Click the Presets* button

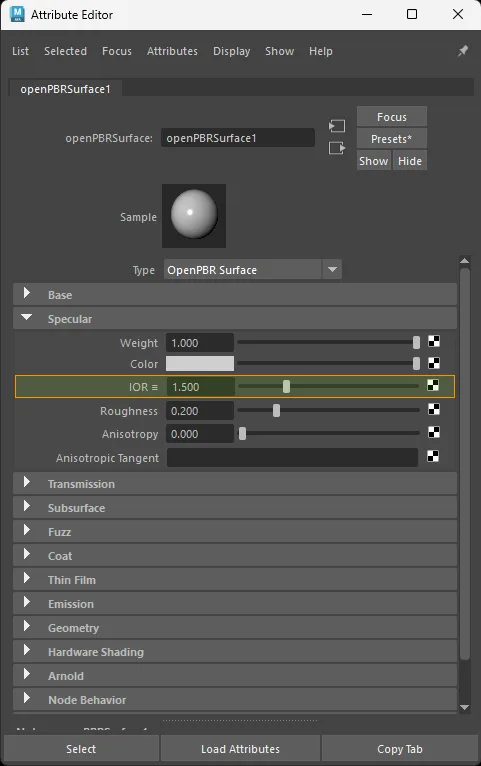[x=392, y=139]
